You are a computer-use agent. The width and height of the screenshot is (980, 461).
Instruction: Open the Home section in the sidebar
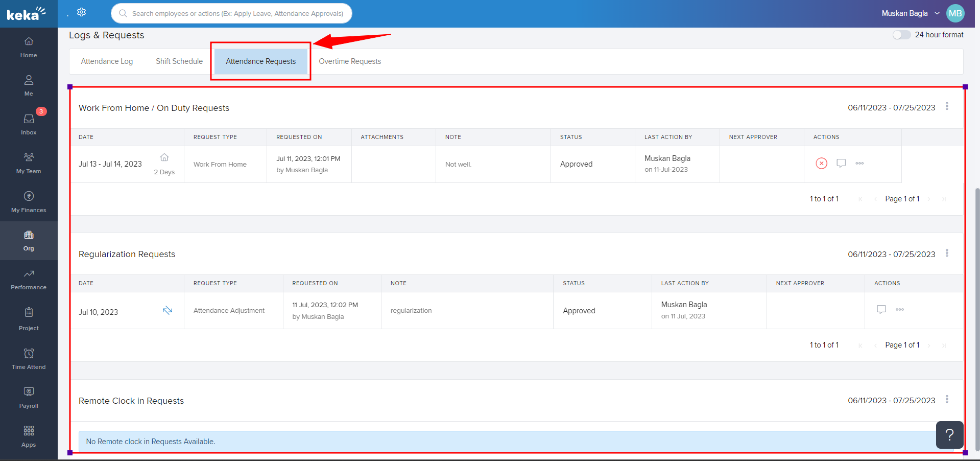[x=28, y=46]
